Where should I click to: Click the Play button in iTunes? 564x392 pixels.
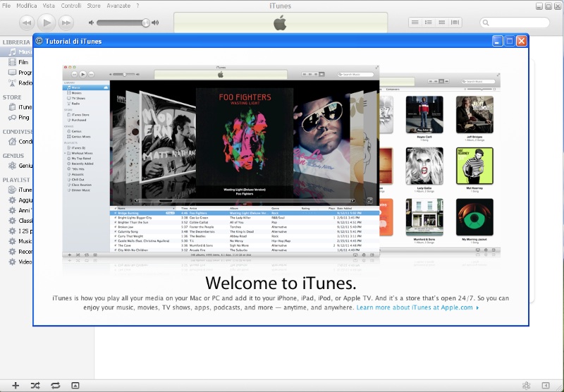[47, 23]
